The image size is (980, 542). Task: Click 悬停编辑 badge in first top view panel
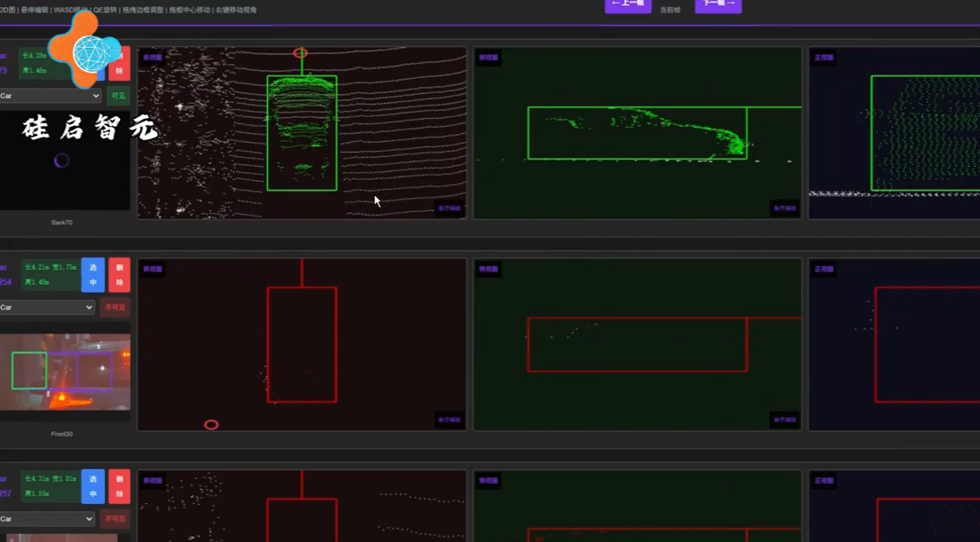point(450,208)
